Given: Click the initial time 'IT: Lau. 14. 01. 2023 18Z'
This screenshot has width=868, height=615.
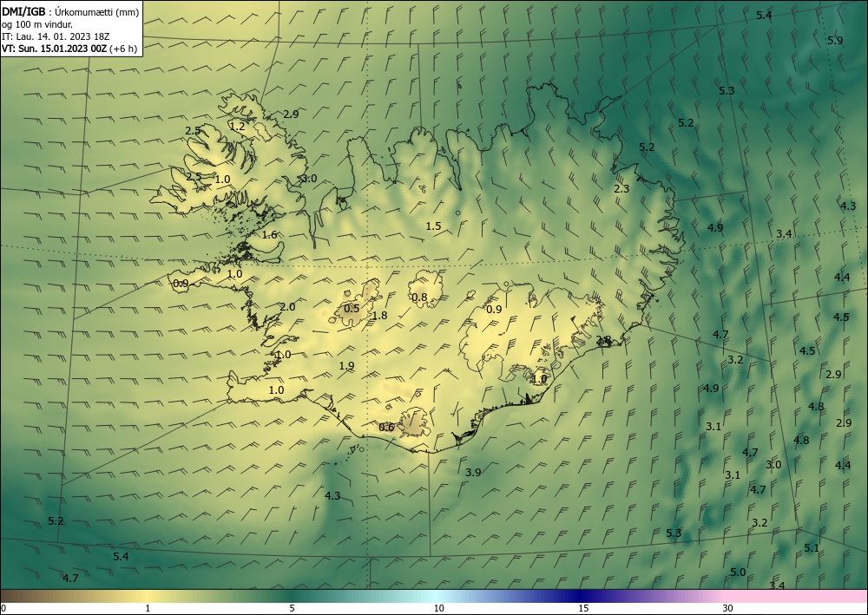Looking at the screenshot, I should pyautogui.click(x=56, y=36).
